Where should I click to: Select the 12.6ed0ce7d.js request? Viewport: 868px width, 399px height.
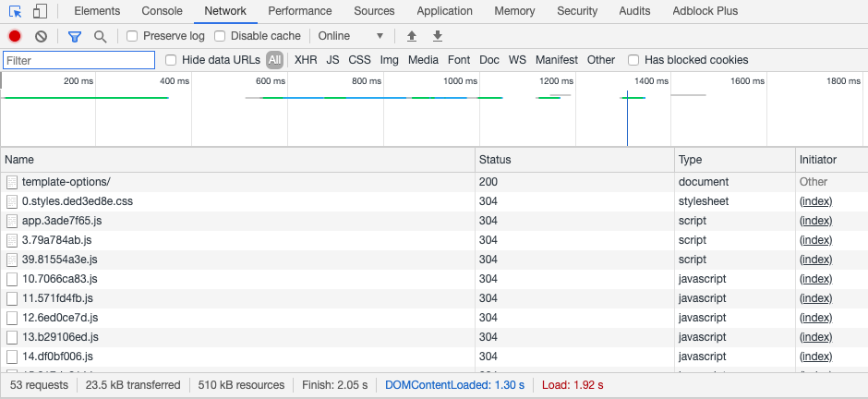click(434, 318)
